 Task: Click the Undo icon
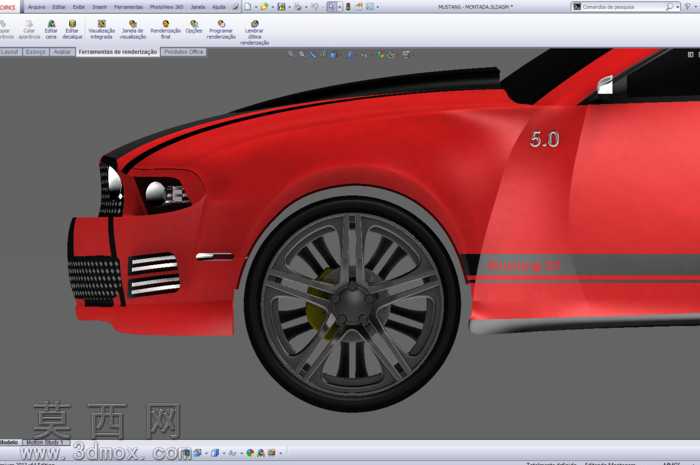tap(315, 7)
